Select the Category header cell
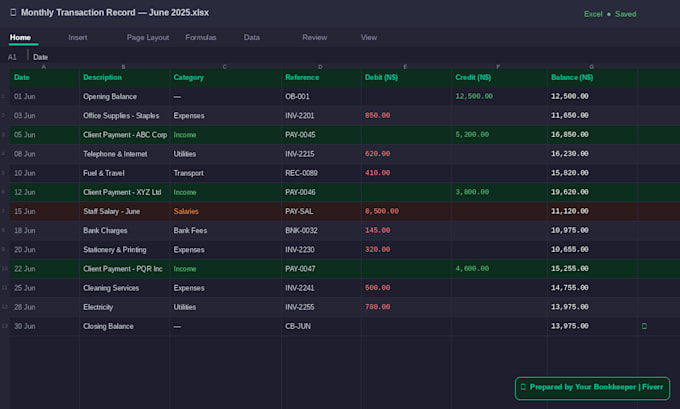 tap(226, 77)
